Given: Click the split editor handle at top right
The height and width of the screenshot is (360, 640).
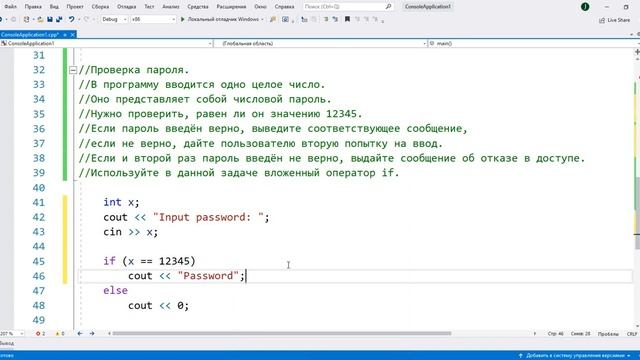Looking at the screenshot, I should 637,52.
